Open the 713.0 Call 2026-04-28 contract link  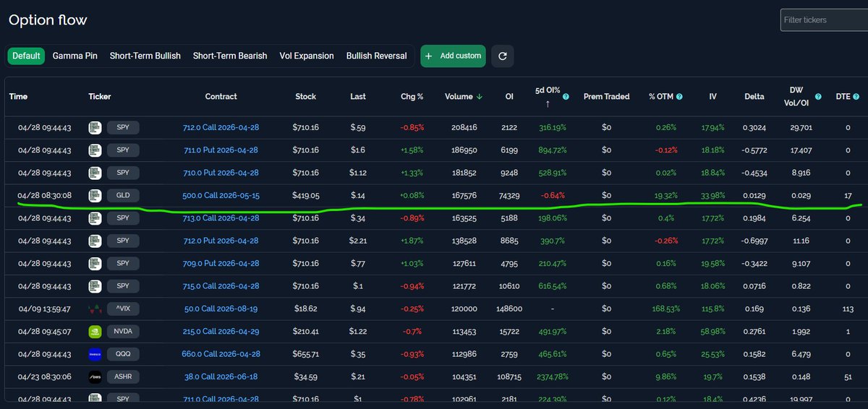coord(221,218)
